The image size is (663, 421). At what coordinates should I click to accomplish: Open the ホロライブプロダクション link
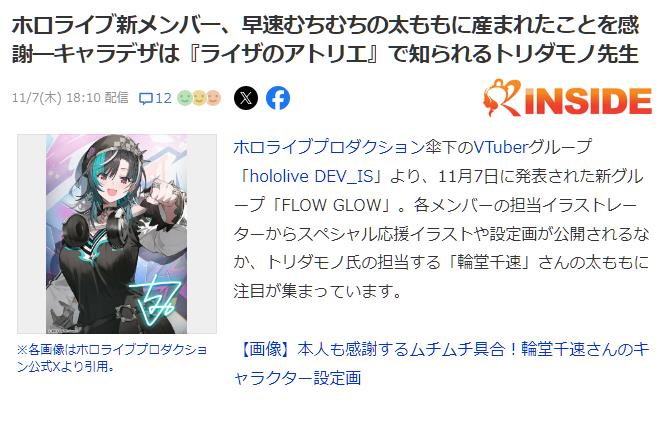tap(329, 147)
